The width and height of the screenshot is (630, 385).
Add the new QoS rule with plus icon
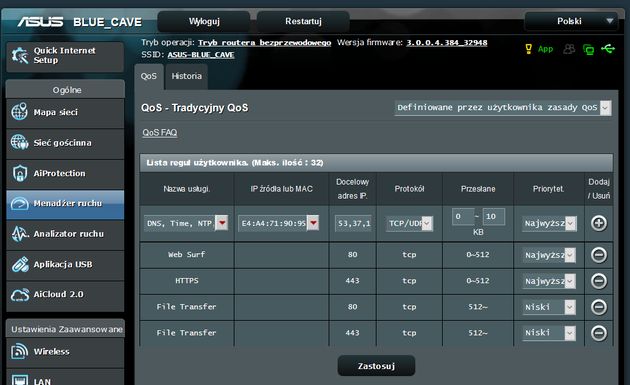[599, 223]
